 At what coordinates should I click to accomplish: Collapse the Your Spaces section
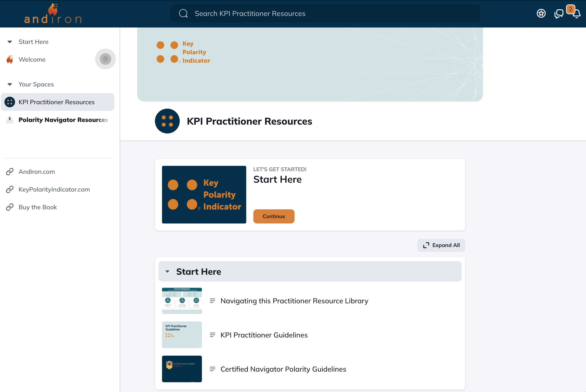10,84
